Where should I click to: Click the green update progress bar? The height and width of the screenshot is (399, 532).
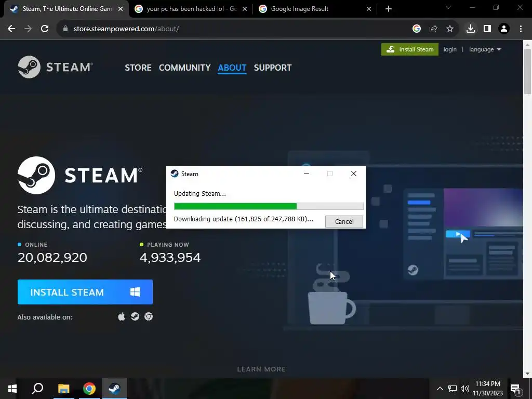(269, 206)
